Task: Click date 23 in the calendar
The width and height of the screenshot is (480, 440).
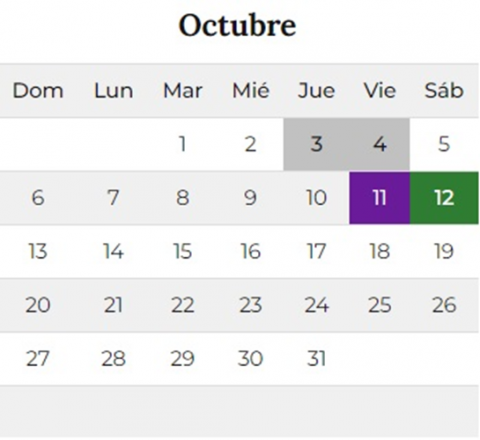Action: pos(250,305)
